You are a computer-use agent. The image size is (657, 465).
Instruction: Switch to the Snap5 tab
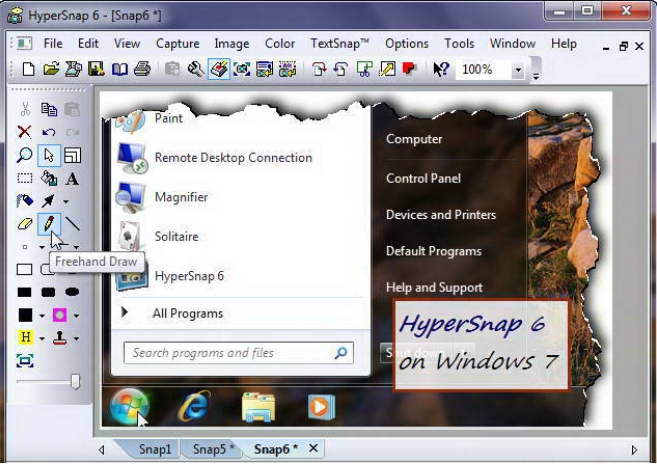pyautogui.click(x=212, y=449)
